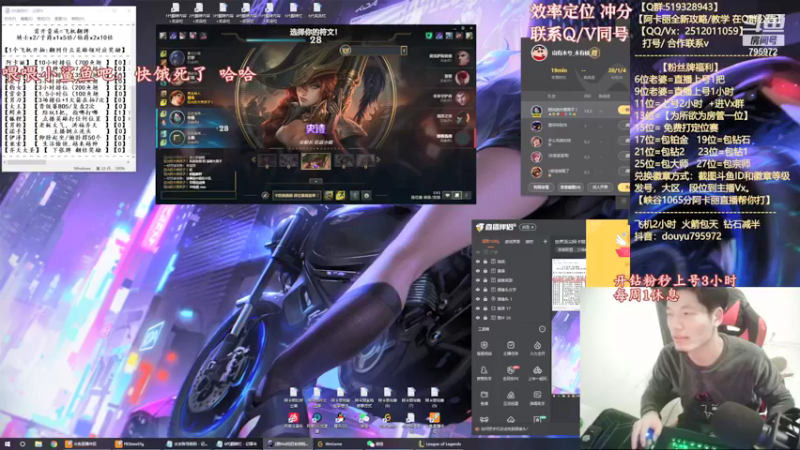Screen dimensions: 800x450
Task: Click the rune edit pencil icon in League client
Action: coord(265,195)
